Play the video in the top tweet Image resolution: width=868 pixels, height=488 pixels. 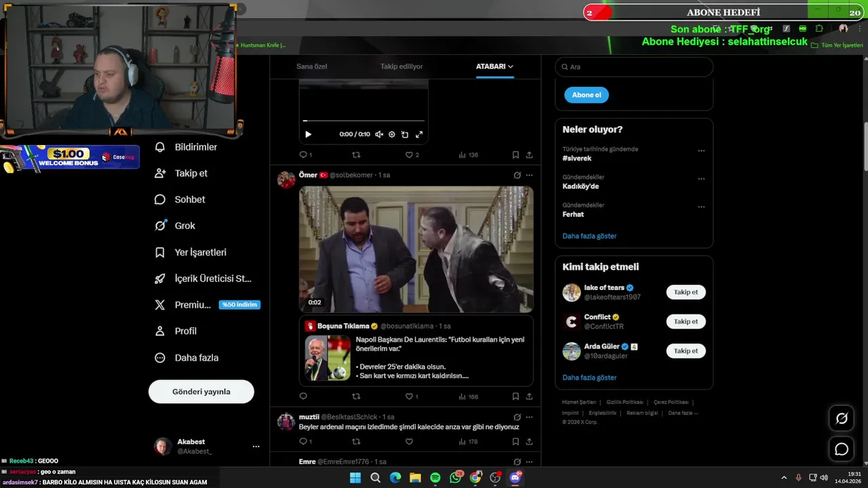pos(308,134)
